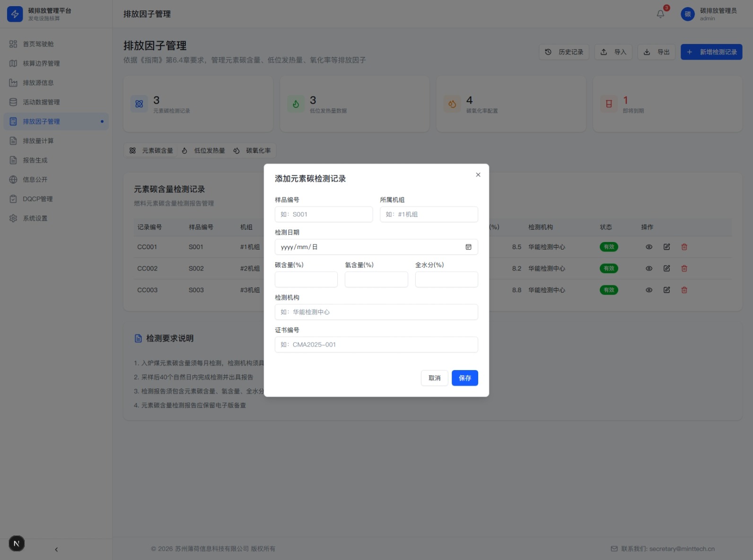Screen dimensions: 753x560
Task: Delete record CC002
Action: click(684, 268)
